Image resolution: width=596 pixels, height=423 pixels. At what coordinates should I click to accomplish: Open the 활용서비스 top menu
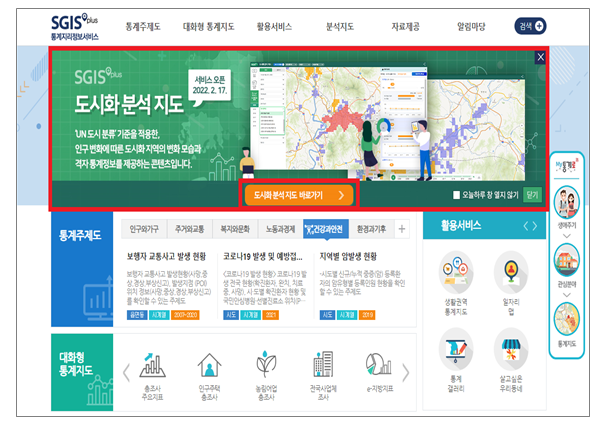[x=274, y=27]
